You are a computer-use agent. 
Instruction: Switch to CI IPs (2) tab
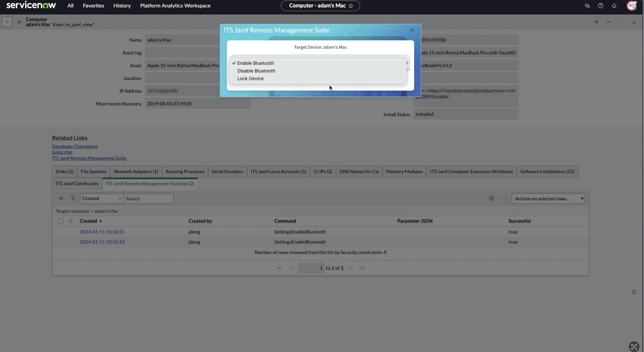click(x=323, y=171)
